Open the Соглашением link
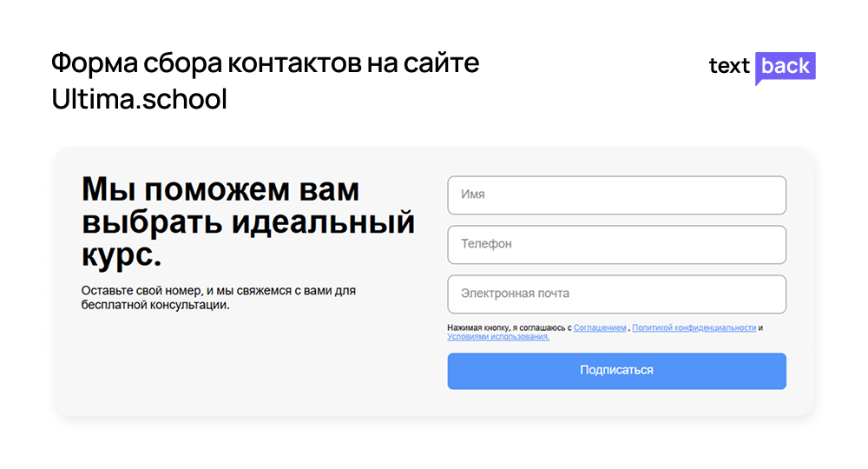868x469 pixels. coord(600,328)
